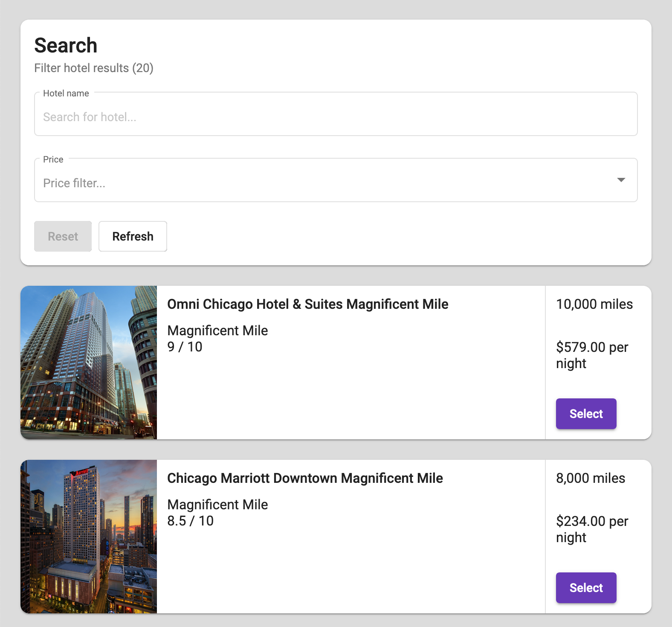Click the Price dropdown arrow icon
The image size is (672, 627).
tap(621, 180)
